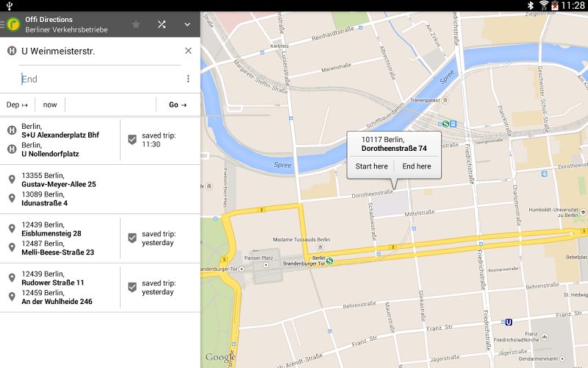Image resolution: width=588 pixels, height=368 pixels.
Task: Choose 'Start here' in map popup
Action: pos(371,166)
